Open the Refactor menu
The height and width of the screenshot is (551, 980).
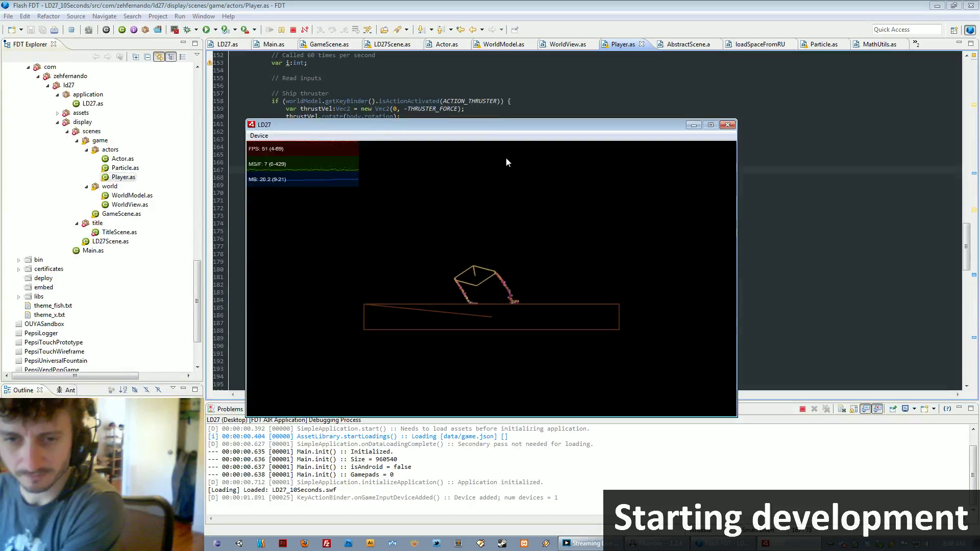coord(48,16)
